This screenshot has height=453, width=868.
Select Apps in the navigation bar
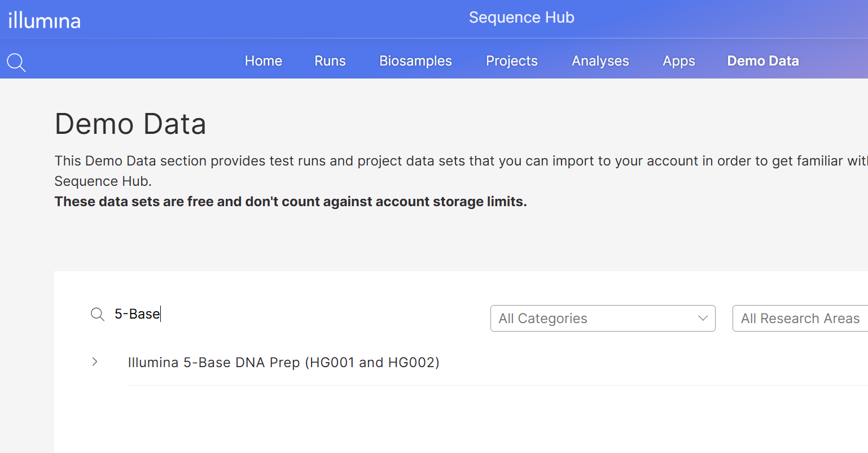678,61
